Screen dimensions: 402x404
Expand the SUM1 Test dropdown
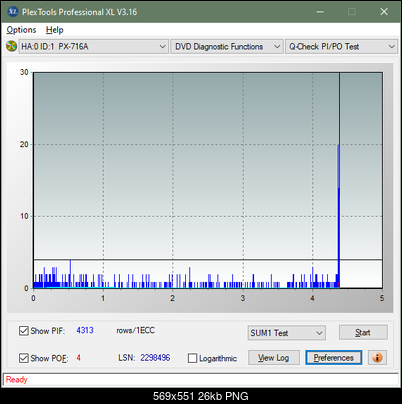click(x=286, y=333)
